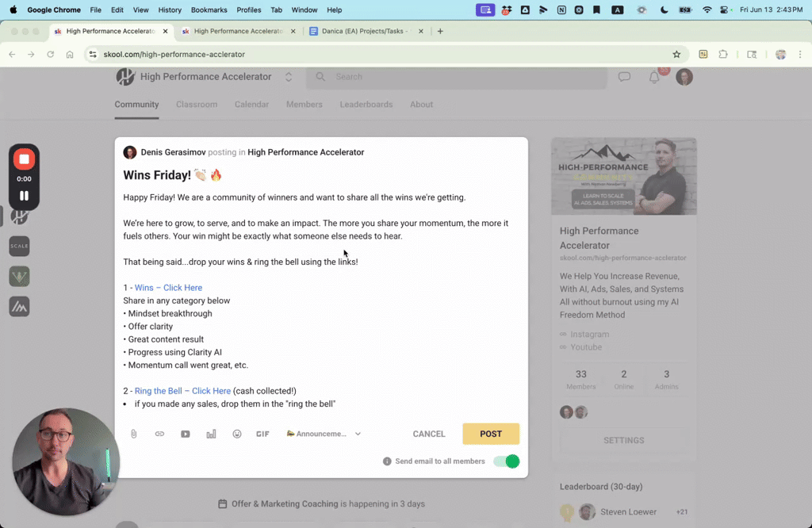Stop the screen recording
This screenshot has height=528, width=812.
pyautogui.click(x=24, y=159)
